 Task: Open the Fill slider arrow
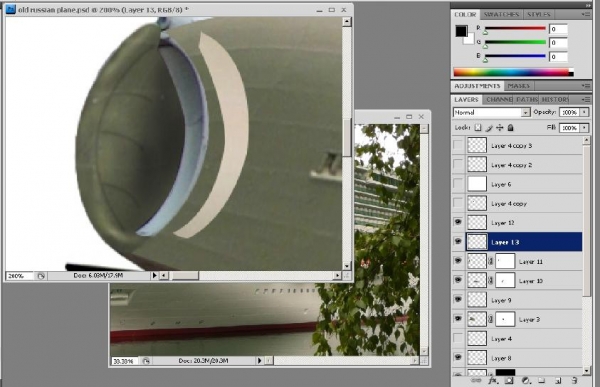coord(585,127)
